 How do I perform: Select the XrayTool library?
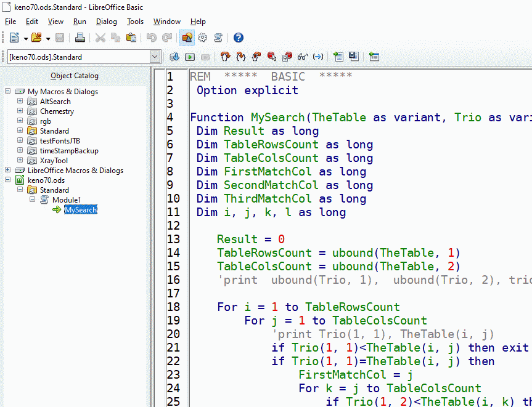[54, 161]
